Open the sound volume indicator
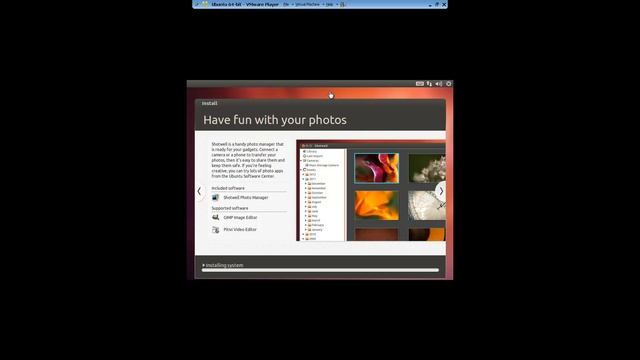The width and height of the screenshot is (640, 360). (439, 84)
